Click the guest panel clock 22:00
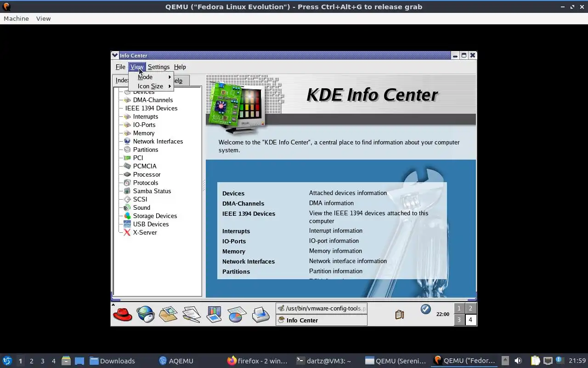 (443, 314)
